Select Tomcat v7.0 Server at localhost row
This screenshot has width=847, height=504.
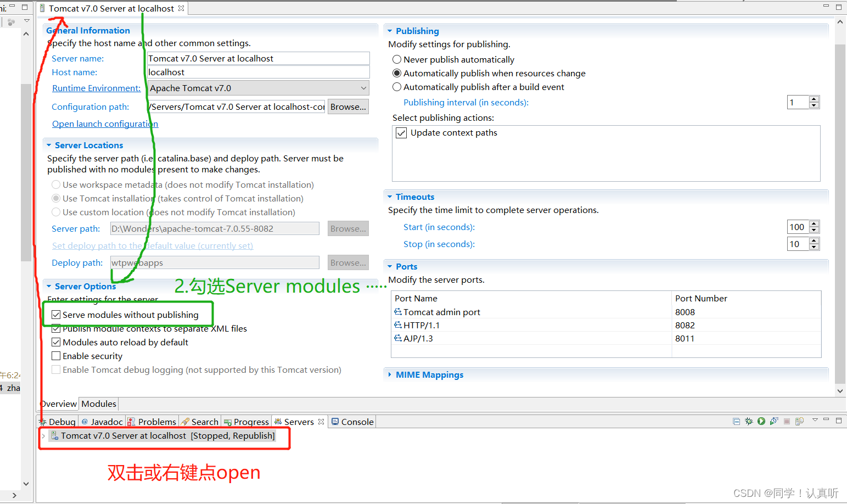(x=163, y=436)
